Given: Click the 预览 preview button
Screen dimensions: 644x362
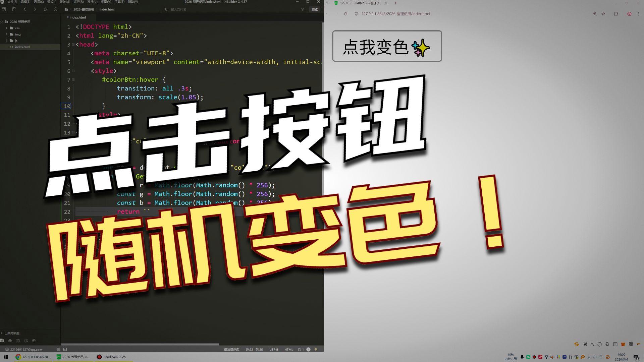Looking at the screenshot, I should (315, 9).
